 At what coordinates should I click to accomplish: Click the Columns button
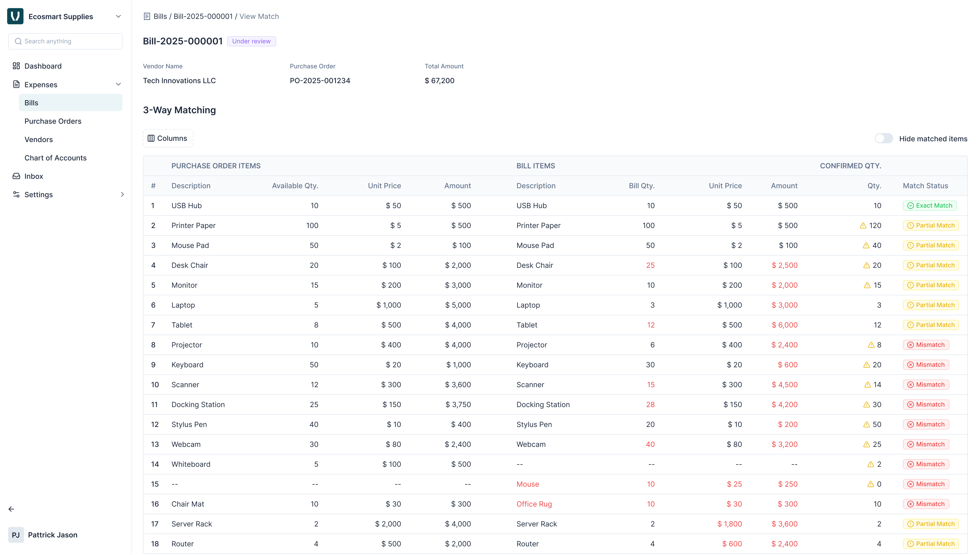(168, 138)
